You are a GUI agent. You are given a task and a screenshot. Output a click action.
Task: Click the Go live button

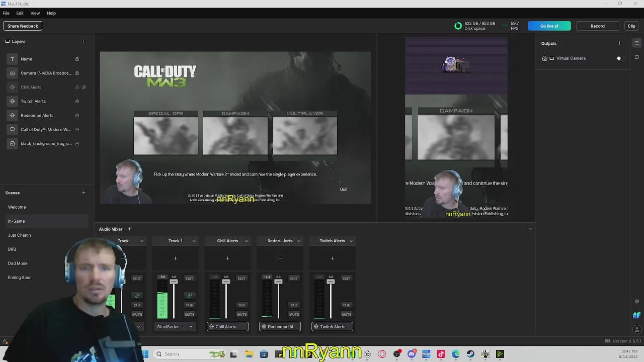pos(549,26)
